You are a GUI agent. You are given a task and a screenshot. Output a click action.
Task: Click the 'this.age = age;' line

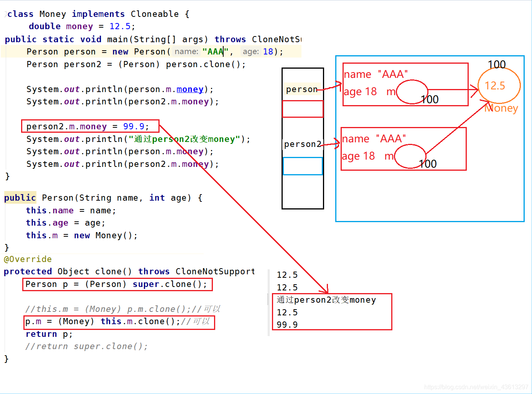[x=66, y=223]
